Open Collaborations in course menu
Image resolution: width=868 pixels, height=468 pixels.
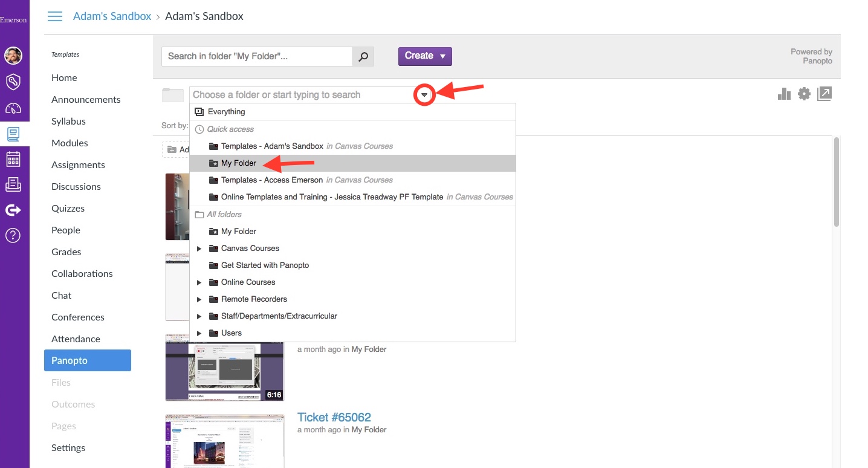82,274
